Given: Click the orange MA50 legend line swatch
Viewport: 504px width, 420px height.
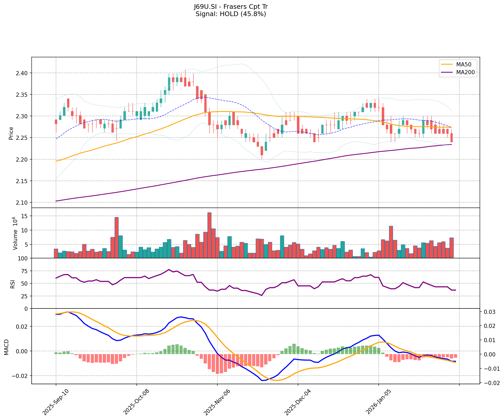Looking at the screenshot, I should coord(447,64).
